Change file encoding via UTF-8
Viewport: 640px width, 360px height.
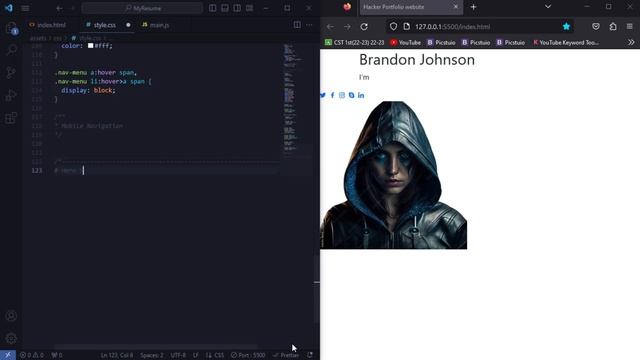click(x=178, y=355)
